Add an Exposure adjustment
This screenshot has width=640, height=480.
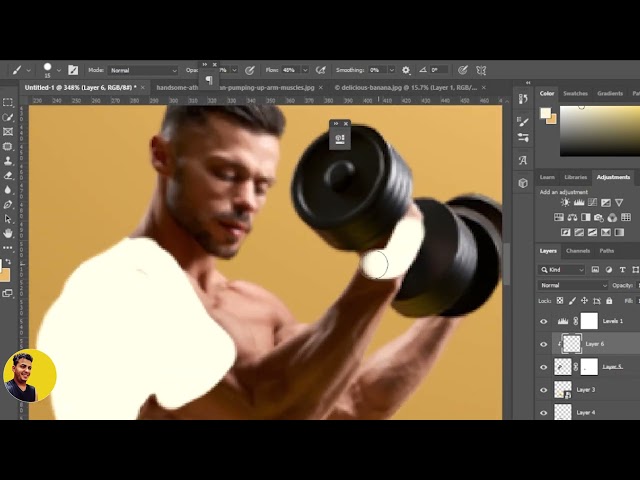point(606,202)
